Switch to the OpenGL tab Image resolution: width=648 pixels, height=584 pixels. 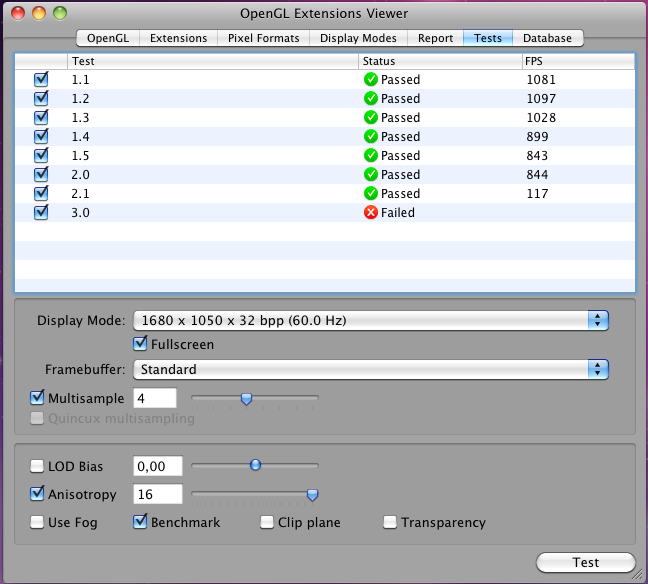click(x=108, y=38)
